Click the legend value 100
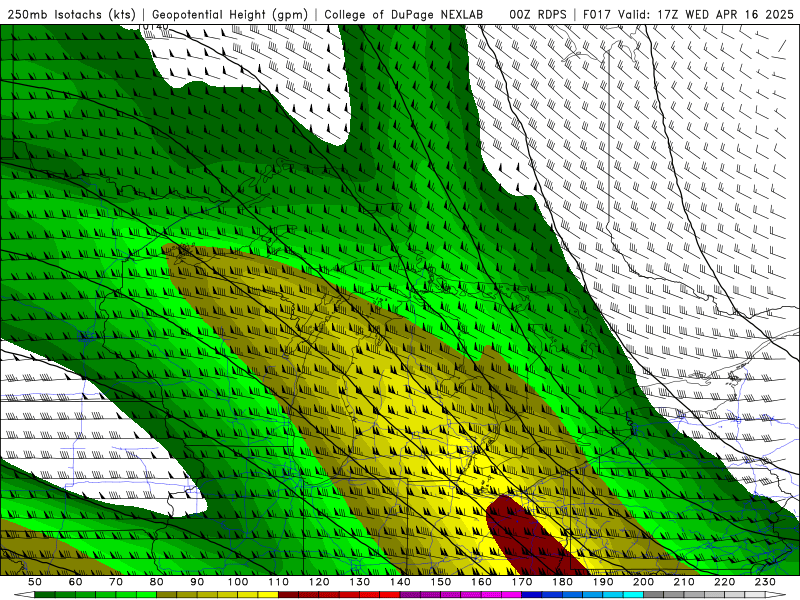800x600 pixels. click(238, 582)
